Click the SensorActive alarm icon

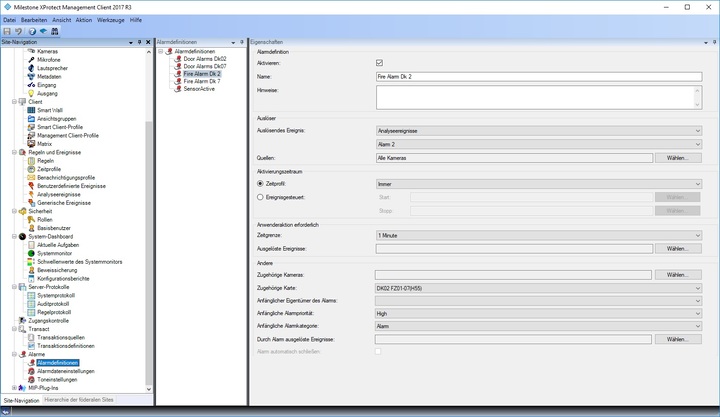pos(176,88)
